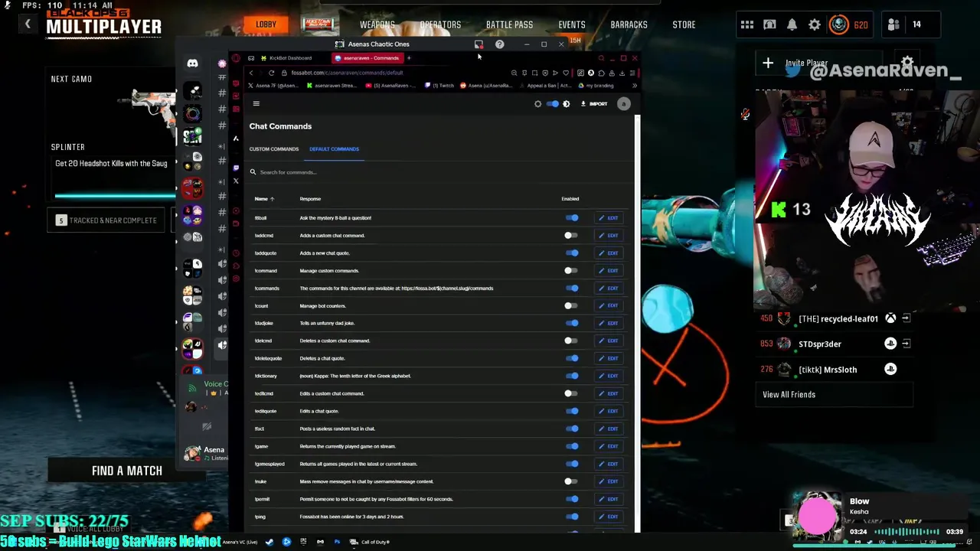The height and width of the screenshot is (551, 980).
Task: Open the STORE menu tab
Action: (x=684, y=24)
